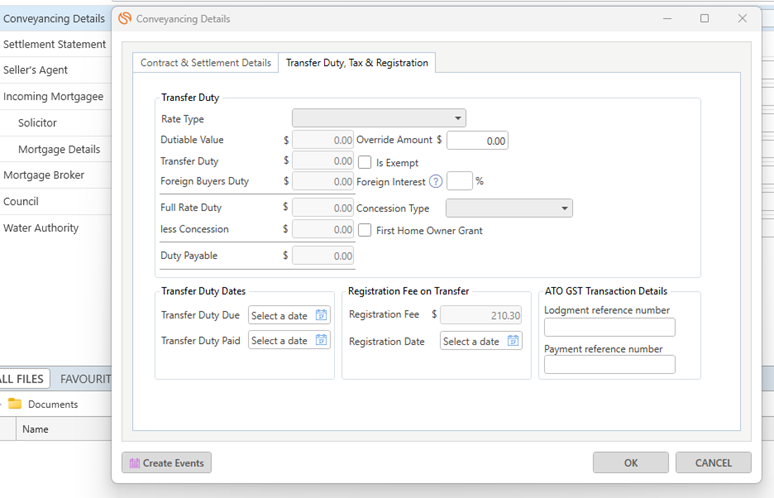
Task: Expand the Concession Type dropdown
Action: coord(509,208)
